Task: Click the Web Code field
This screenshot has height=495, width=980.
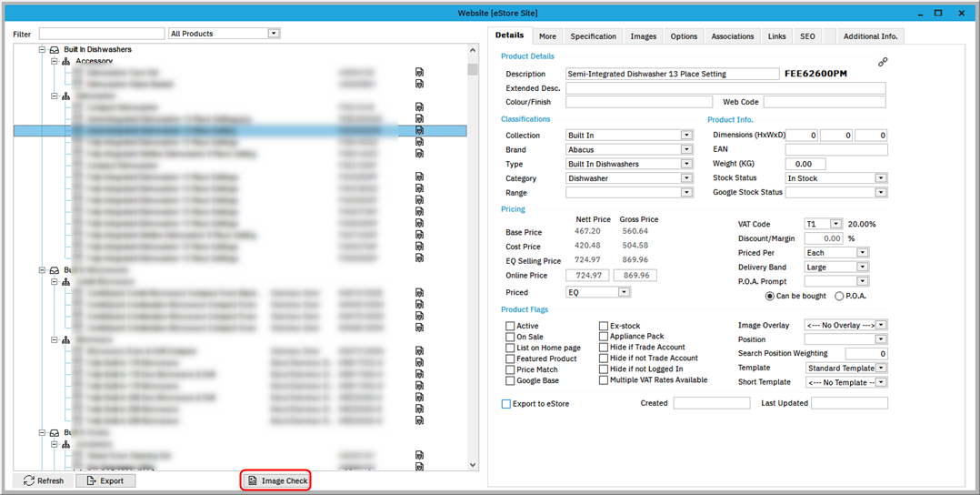Action: (825, 102)
